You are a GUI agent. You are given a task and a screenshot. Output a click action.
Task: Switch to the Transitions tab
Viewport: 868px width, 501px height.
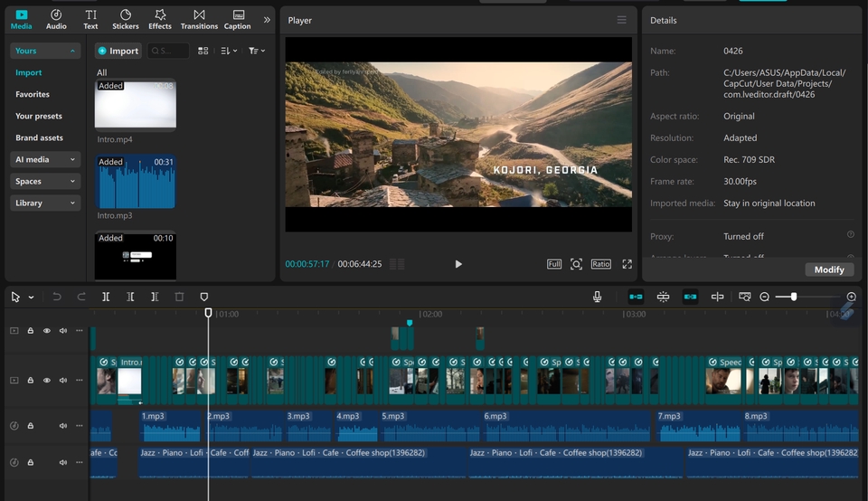coord(199,19)
